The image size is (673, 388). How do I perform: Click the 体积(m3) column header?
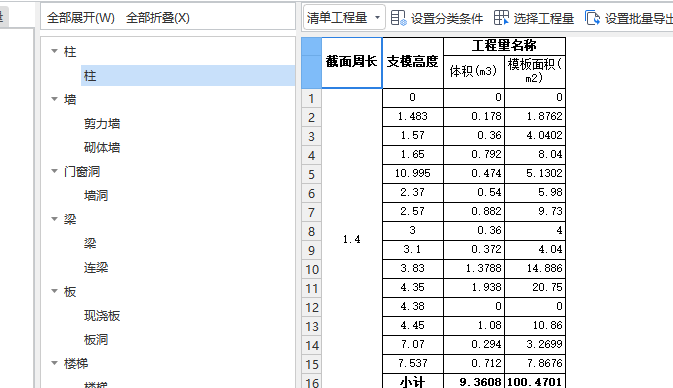coord(473,72)
